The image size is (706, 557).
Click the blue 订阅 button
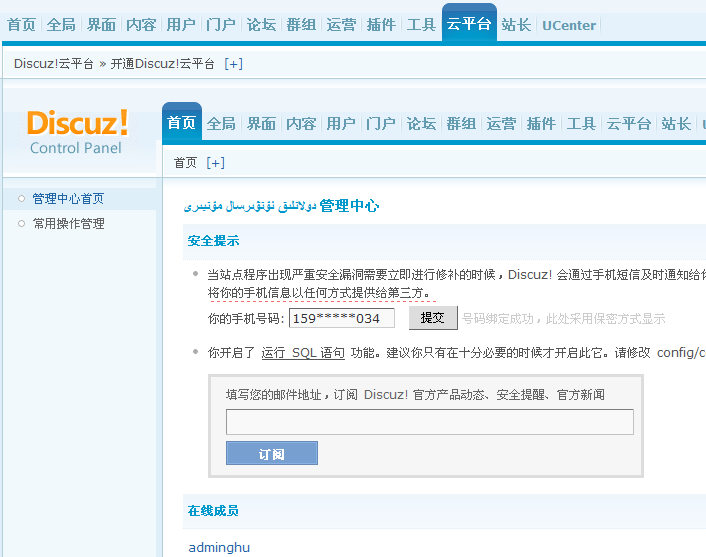pos(272,453)
